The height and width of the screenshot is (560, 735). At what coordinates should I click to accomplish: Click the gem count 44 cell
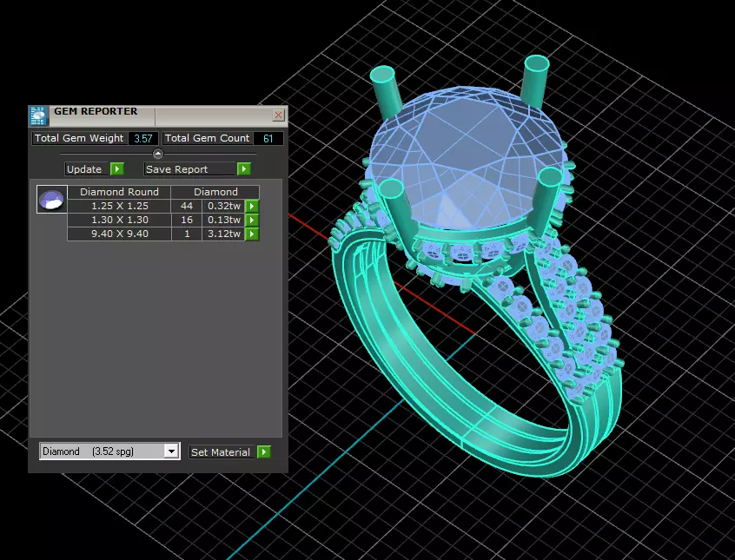tap(187, 206)
